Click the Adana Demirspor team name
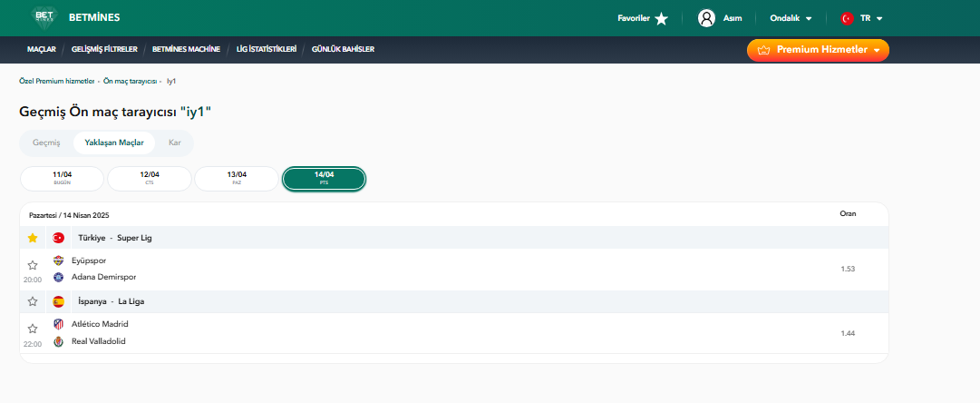 [x=103, y=277]
